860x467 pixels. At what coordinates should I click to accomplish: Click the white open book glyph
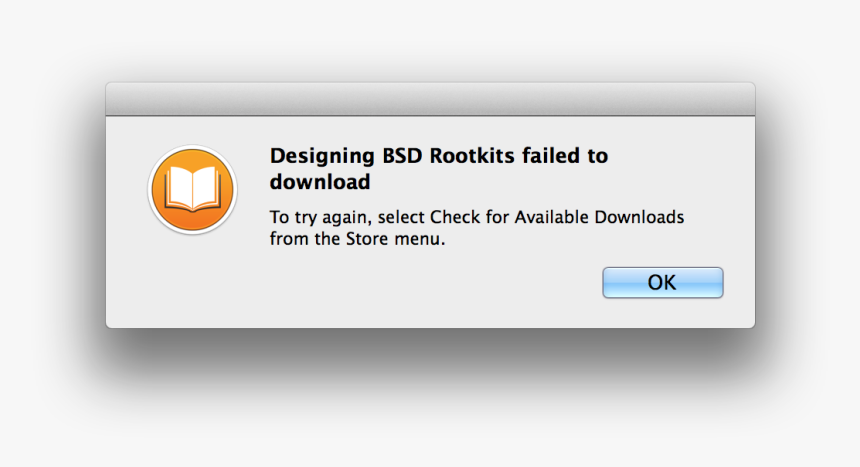[191, 188]
